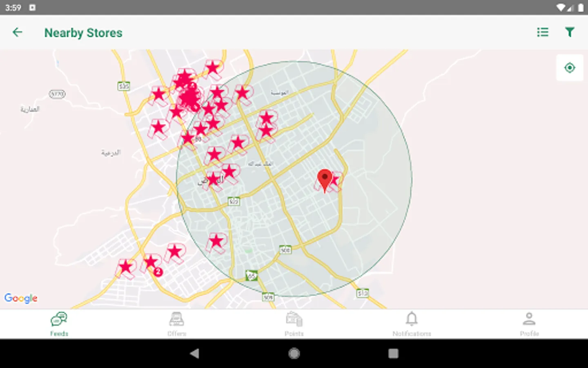Screen dimensions: 588x368
Task: Open the Notifications tab
Action: [412, 324]
